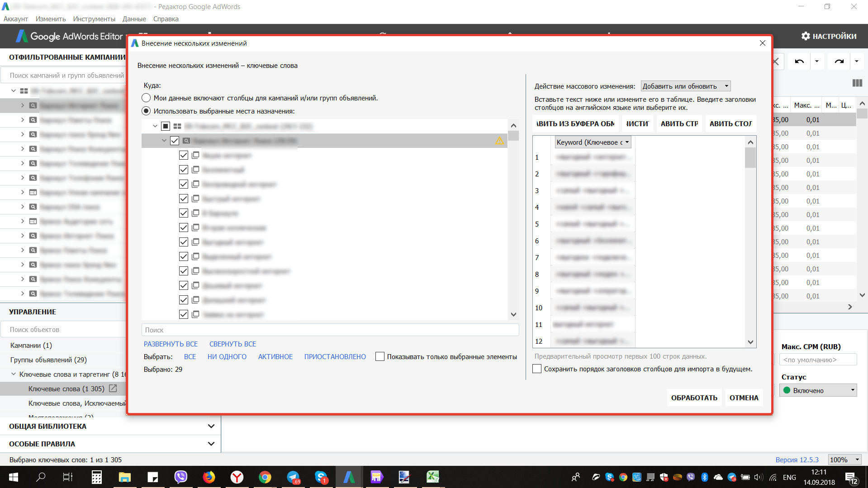The image size is (868, 488).
Task: Open the Справка menu
Action: point(166,19)
